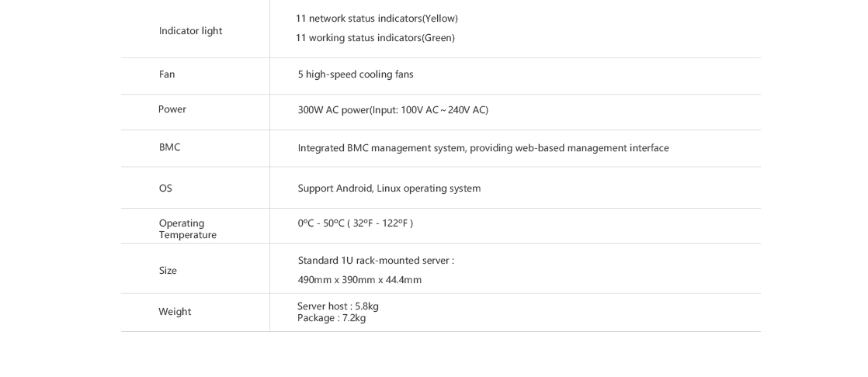868x377 pixels.
Task: Click the working status indicators (Green) line
Action: [x=375, y=38]
